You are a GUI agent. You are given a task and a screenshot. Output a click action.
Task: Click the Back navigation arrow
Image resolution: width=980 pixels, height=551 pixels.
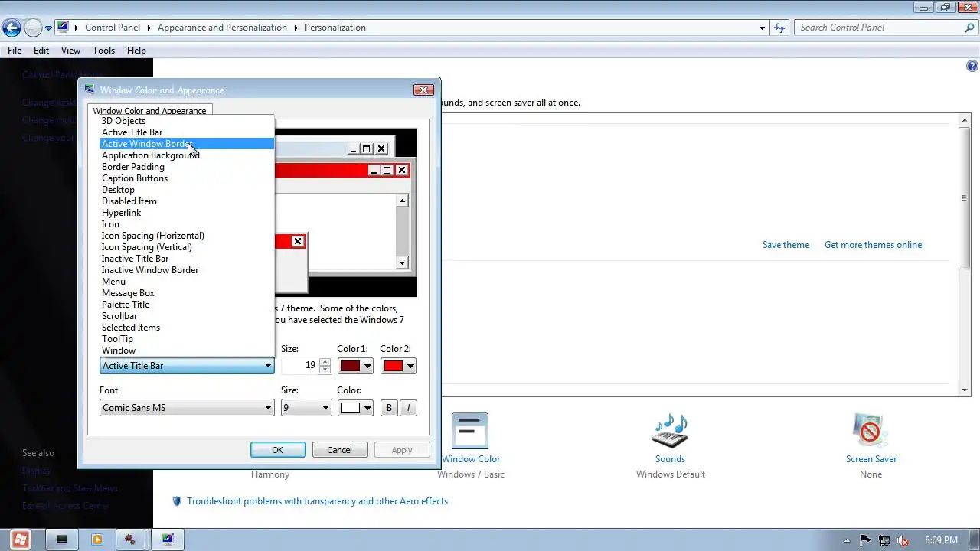(x=11, y=28)
